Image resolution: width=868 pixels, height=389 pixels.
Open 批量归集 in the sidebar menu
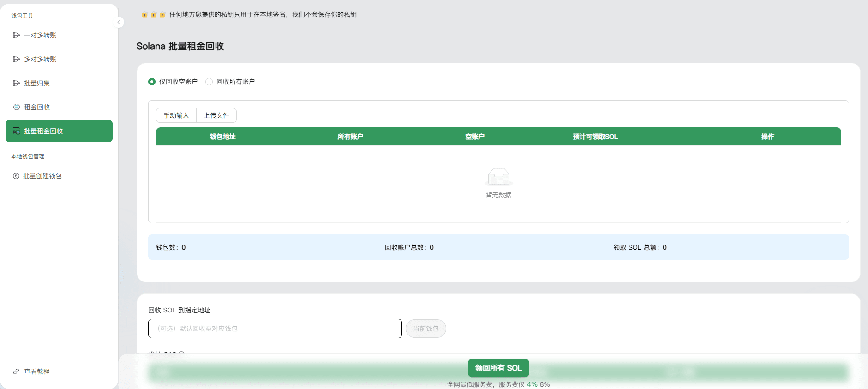click(37, 83)
